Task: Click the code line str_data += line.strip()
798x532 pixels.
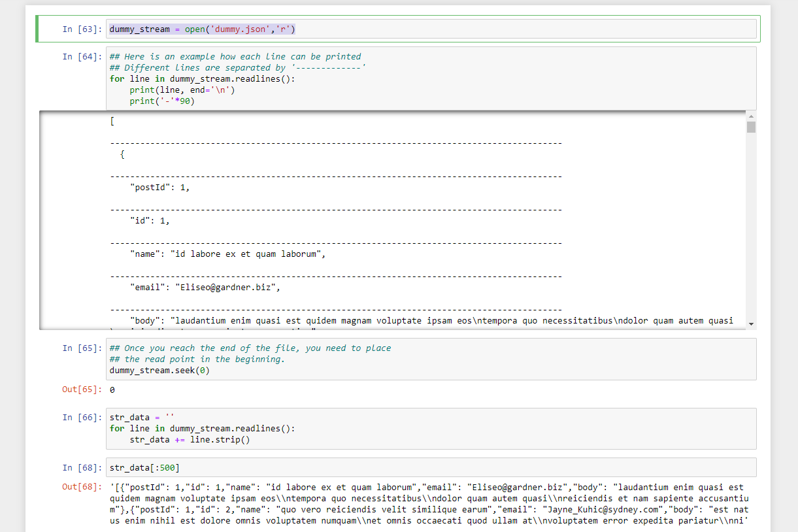Action: pyautogui.click(x=190, y=439)
